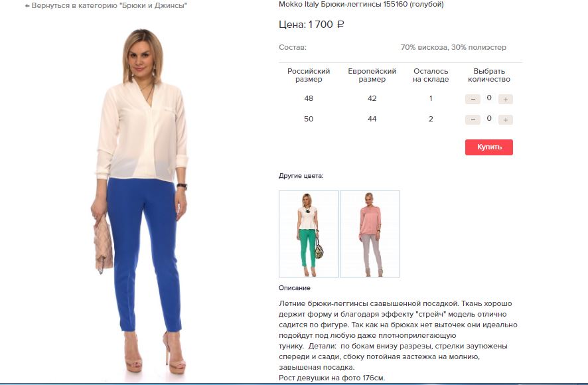Click the quantity value for size 50
Viewport: 588px width, 385px height.
coord(489,119)
